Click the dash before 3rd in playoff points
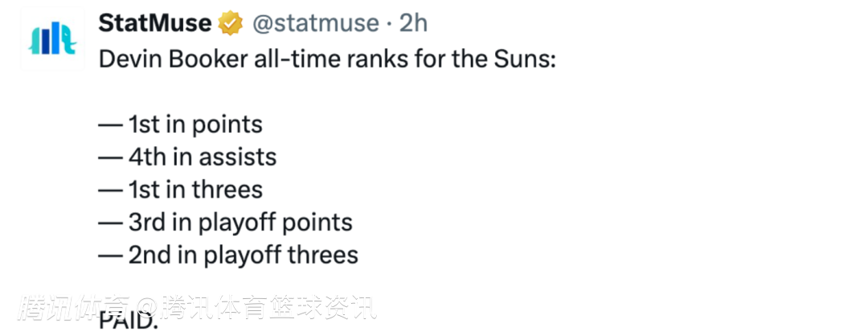 tap(111, 223)
